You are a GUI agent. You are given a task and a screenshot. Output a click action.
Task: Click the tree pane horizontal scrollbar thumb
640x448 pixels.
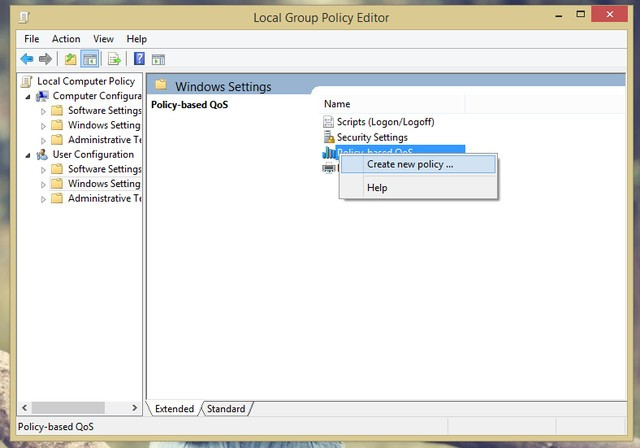pos(68,408)
